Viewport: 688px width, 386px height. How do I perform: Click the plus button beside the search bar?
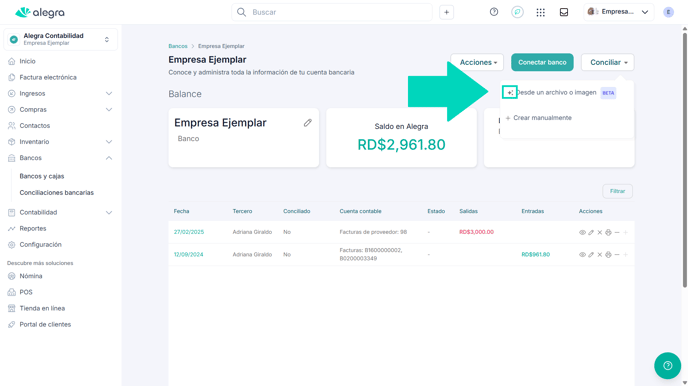[446, 12]
